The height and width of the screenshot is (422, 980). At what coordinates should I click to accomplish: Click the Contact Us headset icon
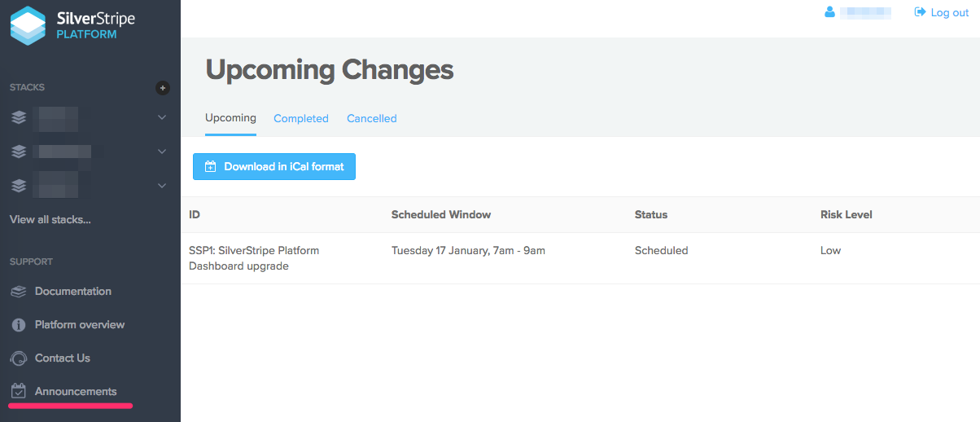[x=19, y=358]
